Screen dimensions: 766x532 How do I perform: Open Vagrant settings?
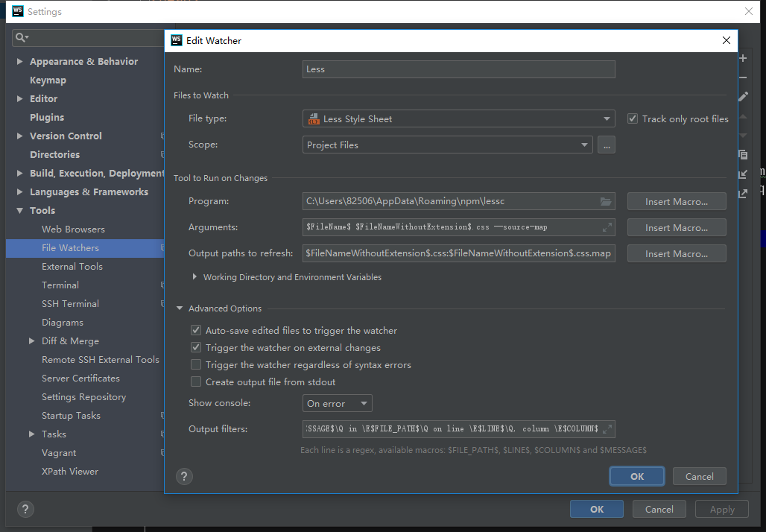click(59, 453)
